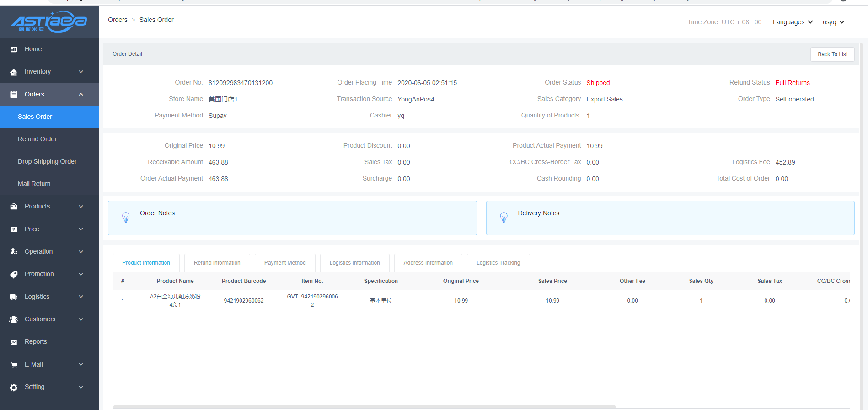The height and width of the screenshot is (410, 868).
Task: Click the Products bag icon
Action: 14,207
